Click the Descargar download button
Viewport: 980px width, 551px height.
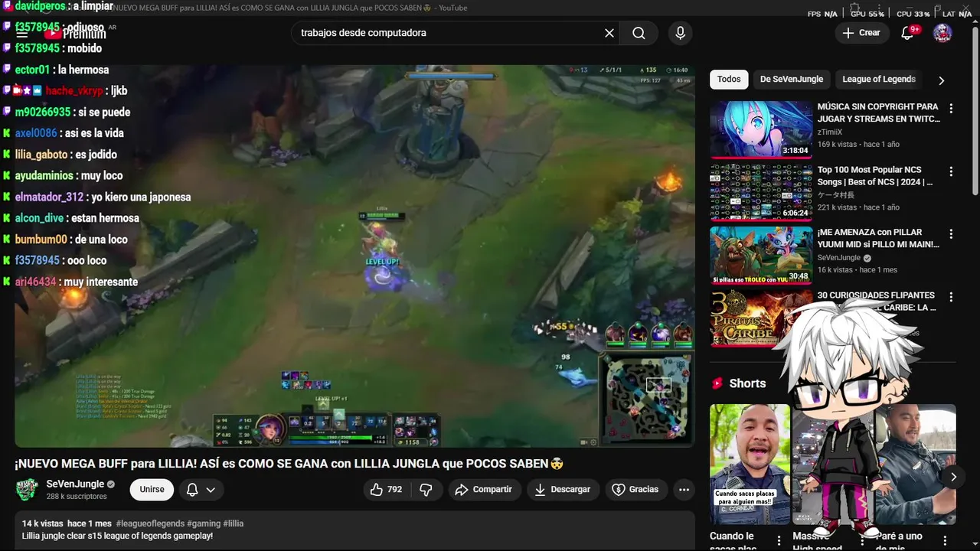[563, 490]
